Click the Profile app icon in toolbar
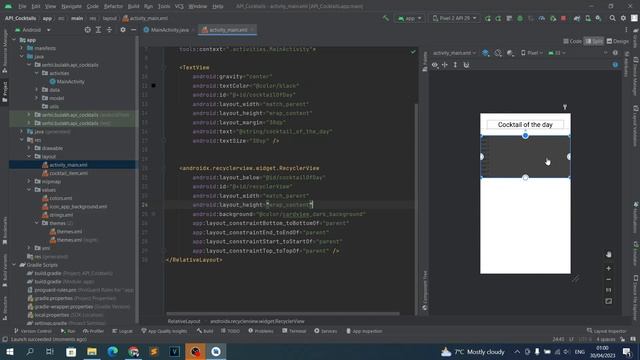Screen dimensions: 640x360 click(x=542, y=18)
